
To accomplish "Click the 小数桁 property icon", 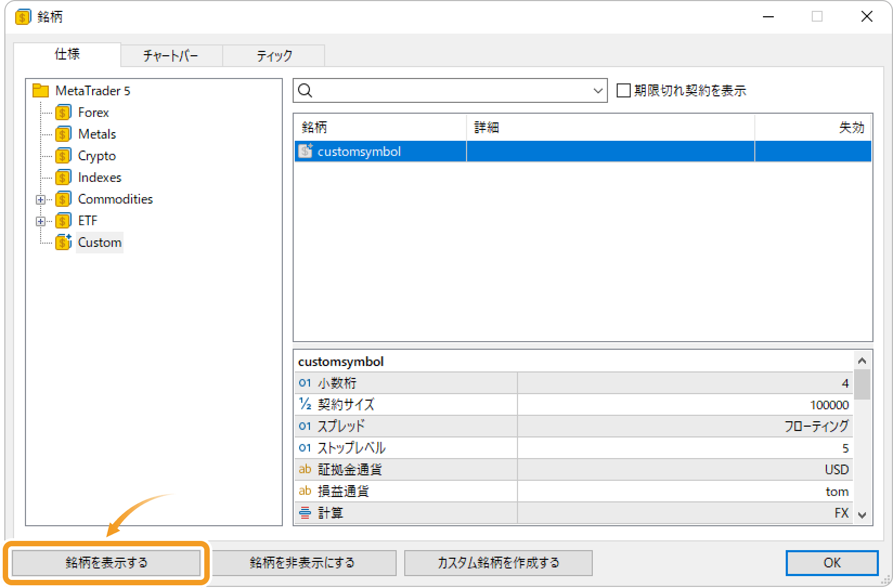I will click(x=305, y=383).
